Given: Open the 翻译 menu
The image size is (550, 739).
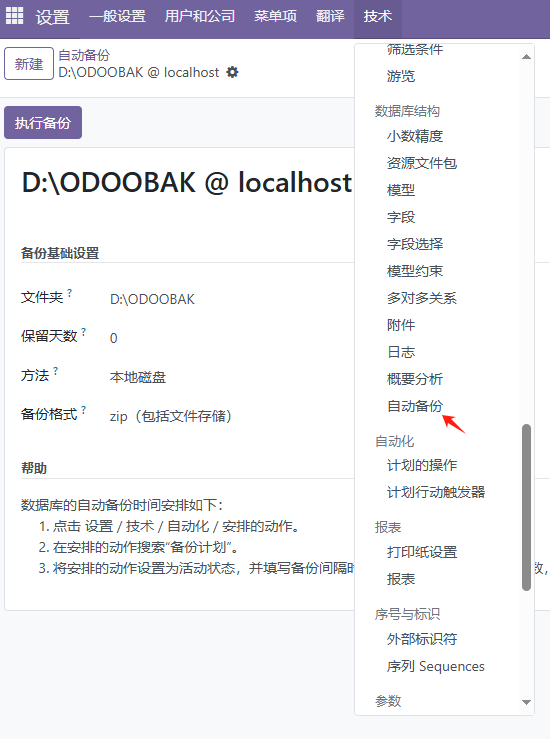Looking at the screenshot, I should click(x=330, y=16).
